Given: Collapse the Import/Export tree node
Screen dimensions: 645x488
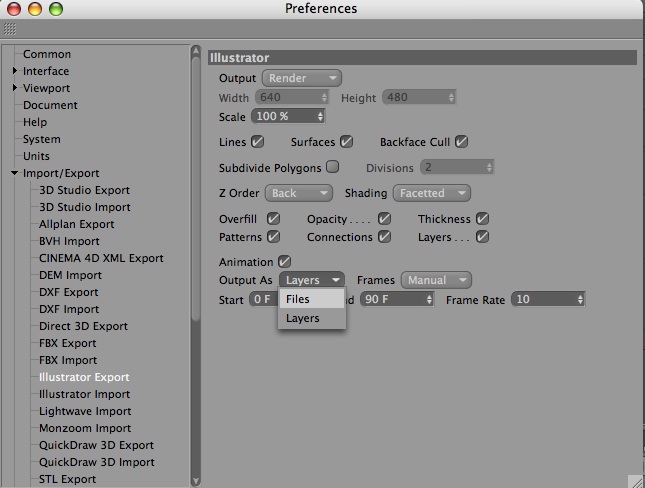Looking at the screenshot, I should tap(15, 173).
